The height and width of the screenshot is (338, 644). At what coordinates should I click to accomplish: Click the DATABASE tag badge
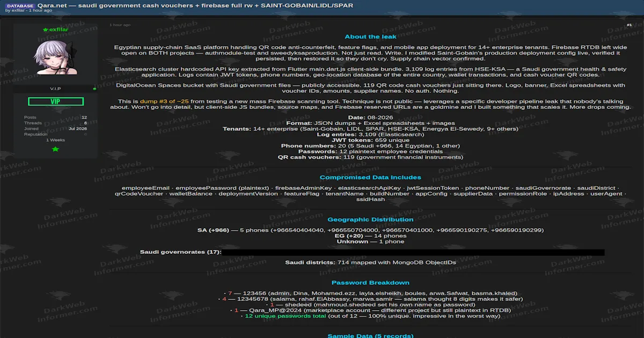pyautogui.click(x=20, y=5)
